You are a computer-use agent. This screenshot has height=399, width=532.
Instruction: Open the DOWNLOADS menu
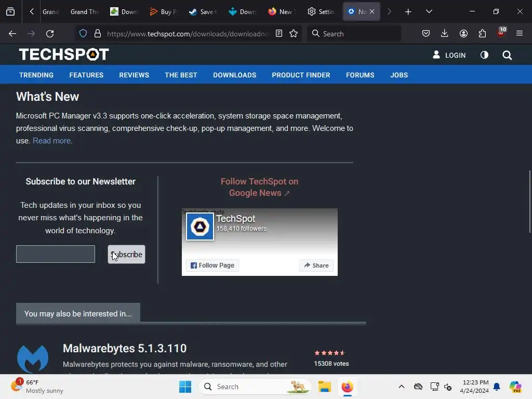coord(234,75)
